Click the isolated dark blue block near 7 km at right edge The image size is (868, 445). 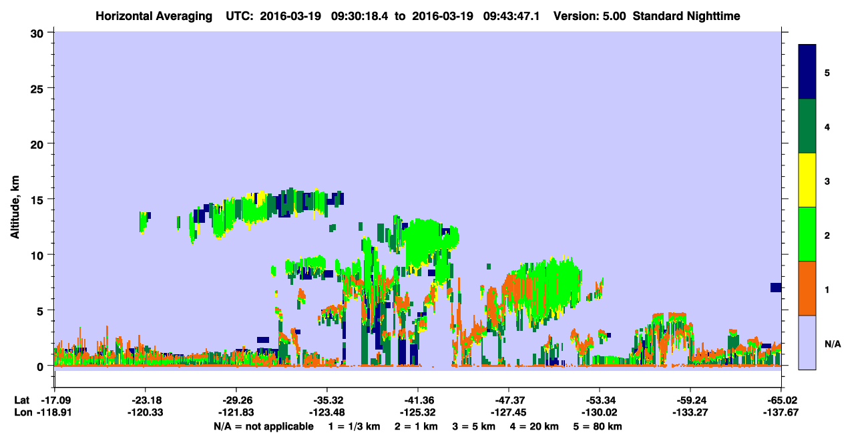pyautogui.click(x=776, y=288)
